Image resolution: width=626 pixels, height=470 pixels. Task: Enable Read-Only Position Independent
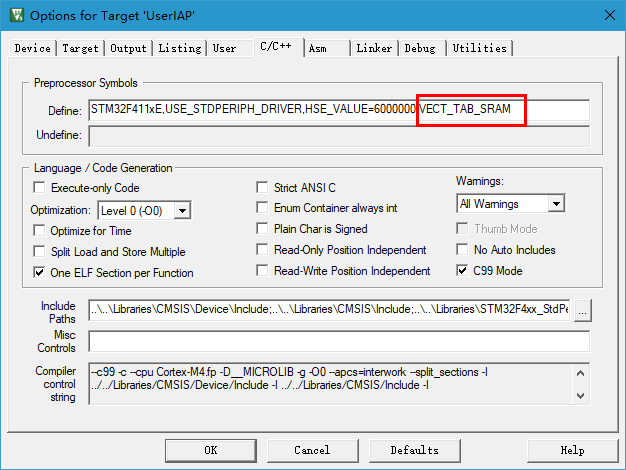pos(262,250)
